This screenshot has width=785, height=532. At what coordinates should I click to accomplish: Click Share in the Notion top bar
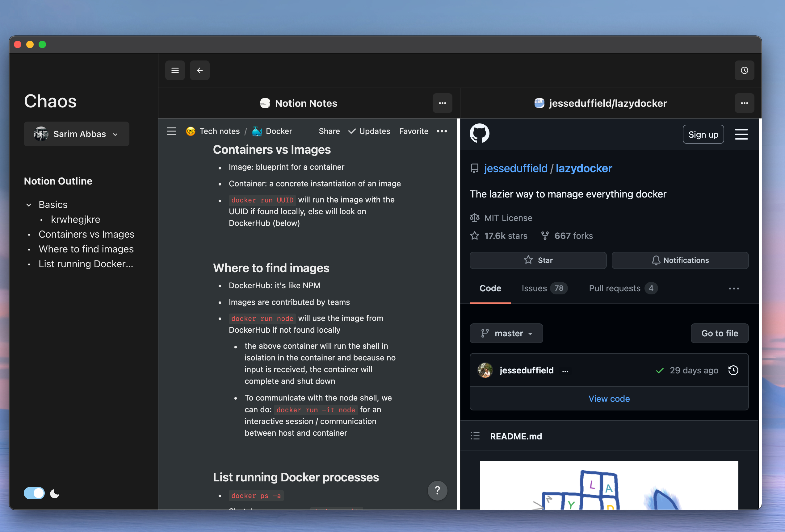pos(329,131)
